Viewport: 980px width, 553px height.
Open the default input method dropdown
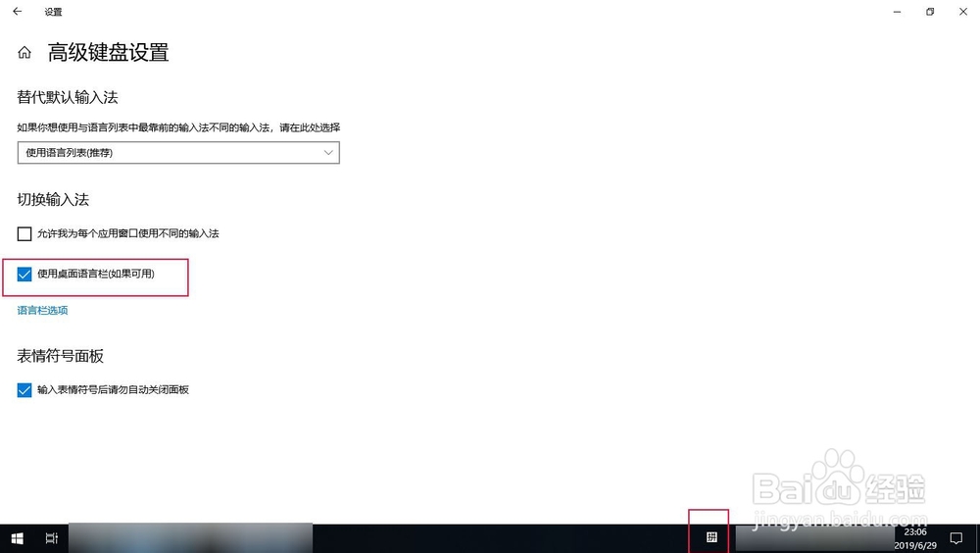point(178,153)
